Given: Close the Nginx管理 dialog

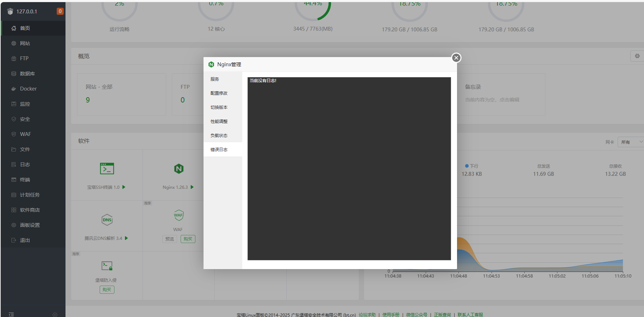Looking at the screenshot, I should point(456,58).
